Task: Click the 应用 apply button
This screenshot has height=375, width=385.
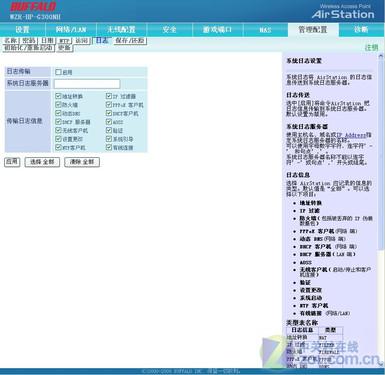Action: tap(12, 162)
